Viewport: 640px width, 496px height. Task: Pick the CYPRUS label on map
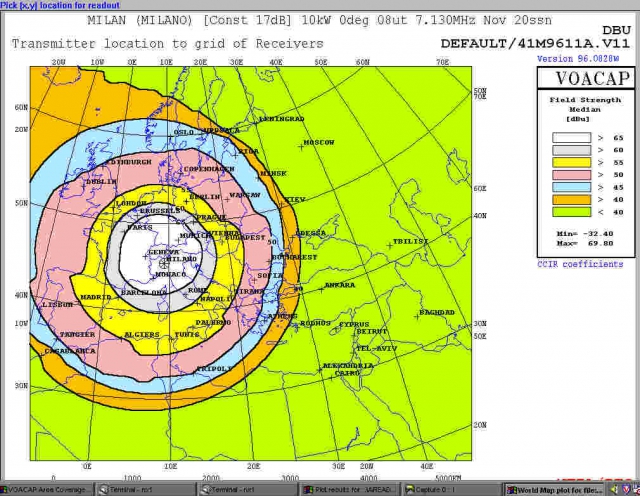pyautogui.click(x=354, y=325)
